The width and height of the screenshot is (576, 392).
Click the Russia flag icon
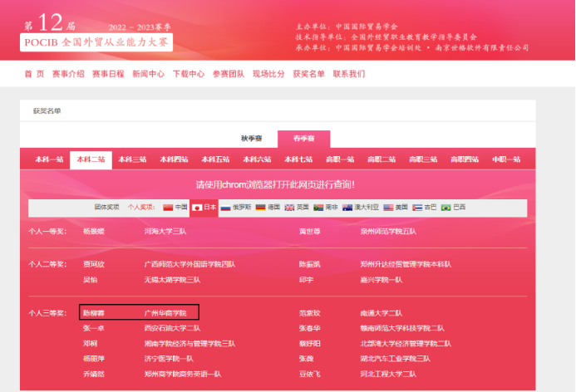pyautogui.click(x=225, y=207)
